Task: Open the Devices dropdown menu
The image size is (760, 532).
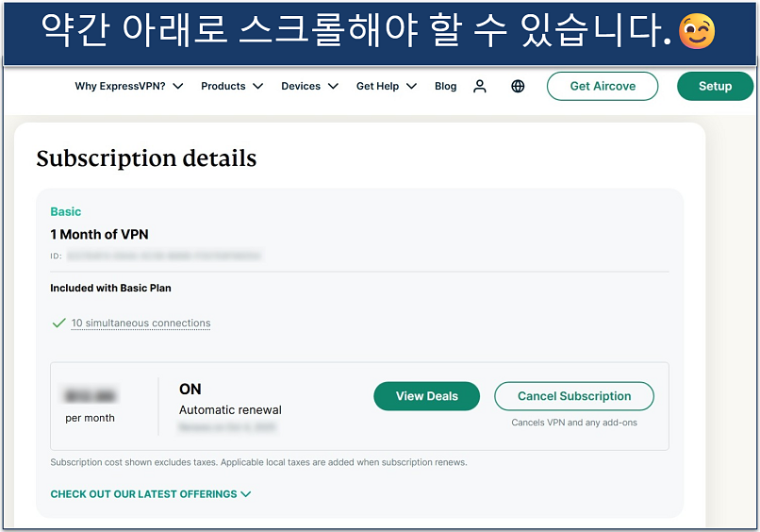Action: tap(308, 86)
